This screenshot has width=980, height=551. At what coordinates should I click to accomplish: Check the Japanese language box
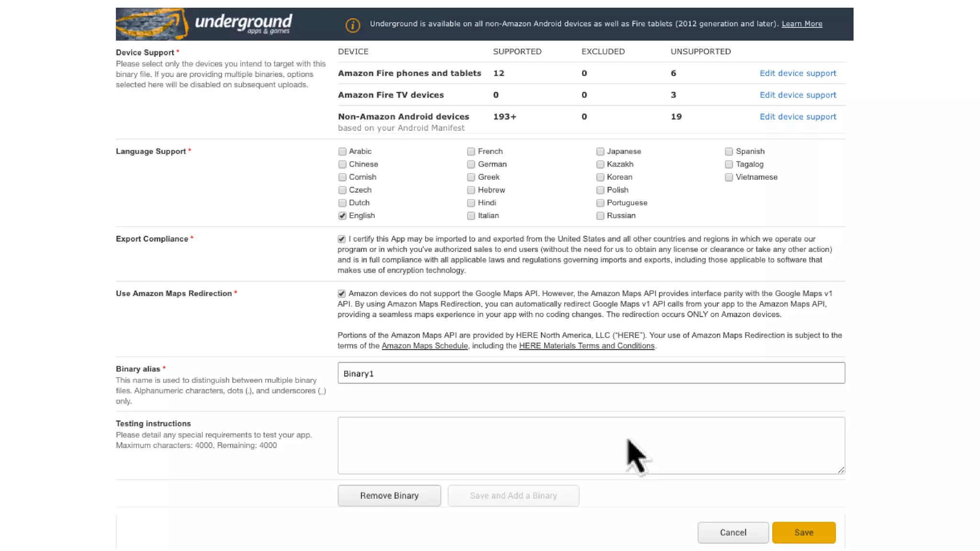600,152
